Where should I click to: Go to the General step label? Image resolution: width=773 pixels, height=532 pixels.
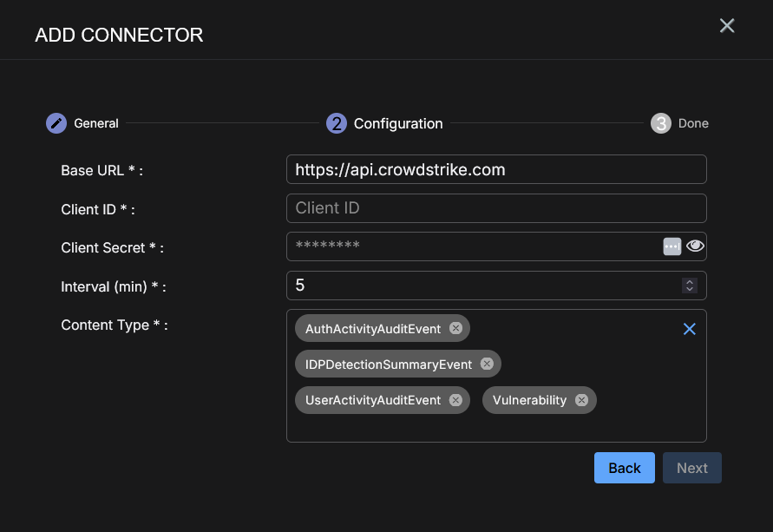tap(96, 123)
